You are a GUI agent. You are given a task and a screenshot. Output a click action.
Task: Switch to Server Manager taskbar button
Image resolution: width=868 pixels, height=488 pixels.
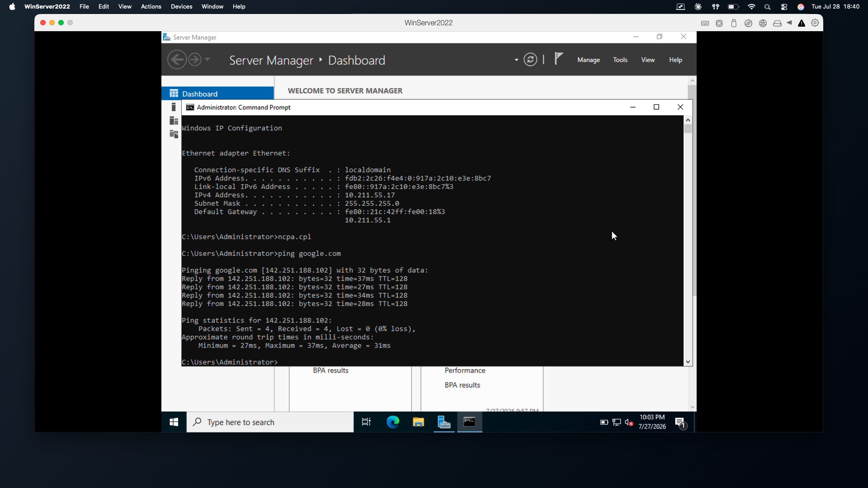coord(444,422)
